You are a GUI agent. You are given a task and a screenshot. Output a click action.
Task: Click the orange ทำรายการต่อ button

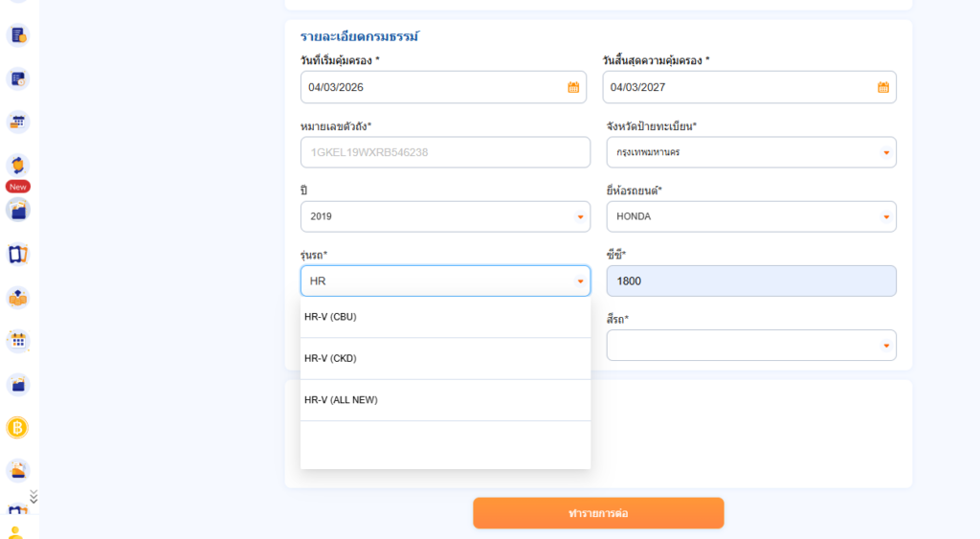(598, 513)
